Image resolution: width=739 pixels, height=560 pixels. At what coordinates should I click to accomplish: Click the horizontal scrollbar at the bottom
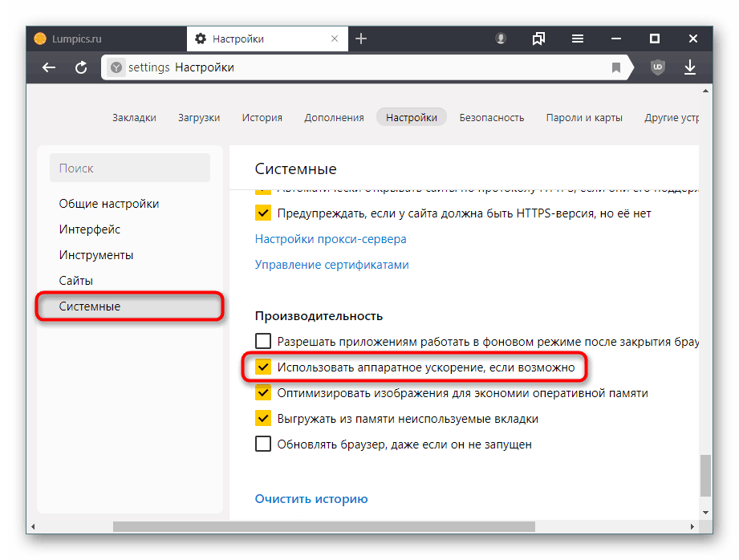(321, 527)
